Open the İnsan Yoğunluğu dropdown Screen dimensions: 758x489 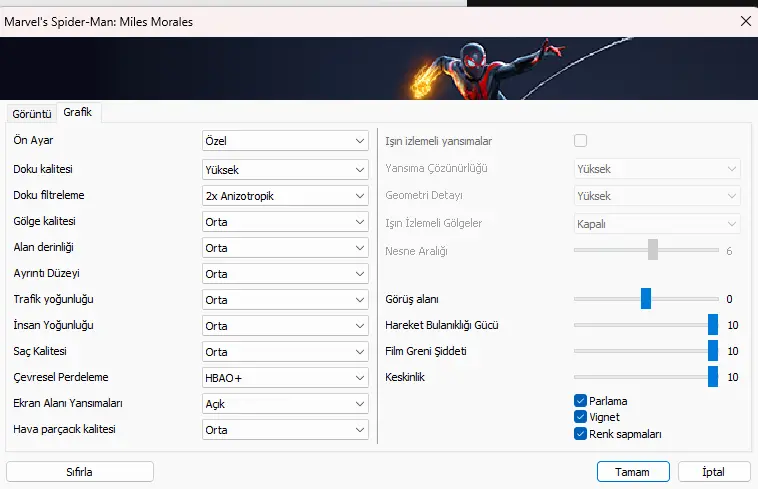pyautogui.click(x=285, y=326)
